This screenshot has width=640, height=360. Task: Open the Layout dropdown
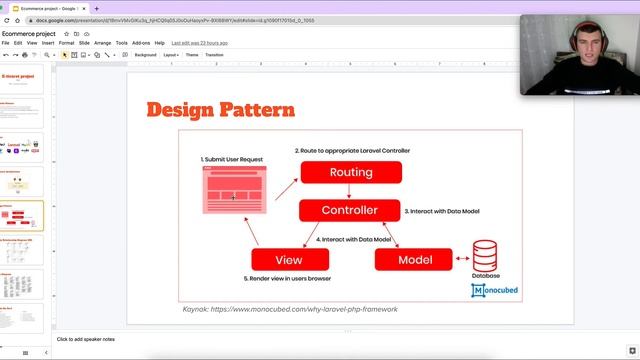pos(171,55)
